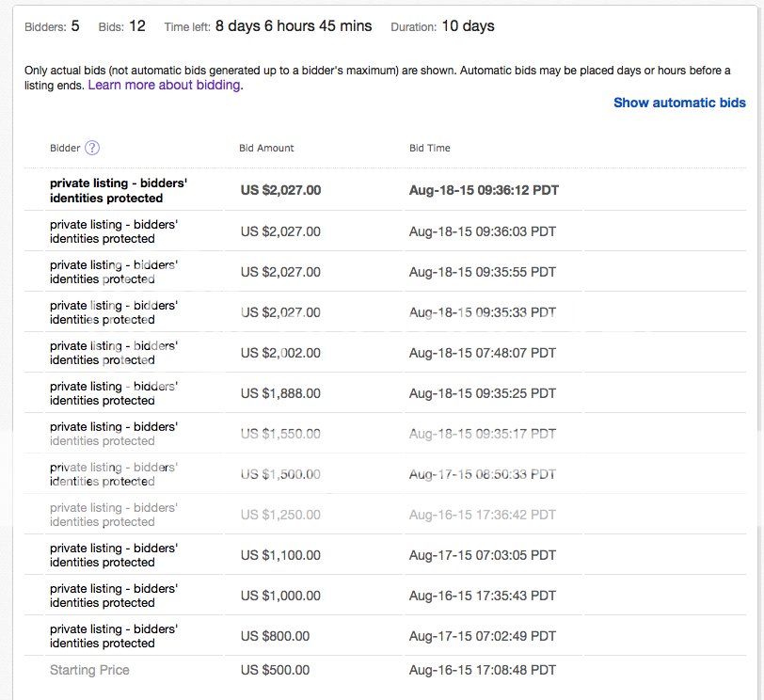
Task: Click the time left value of 8 days
Action: coord(293,26)
